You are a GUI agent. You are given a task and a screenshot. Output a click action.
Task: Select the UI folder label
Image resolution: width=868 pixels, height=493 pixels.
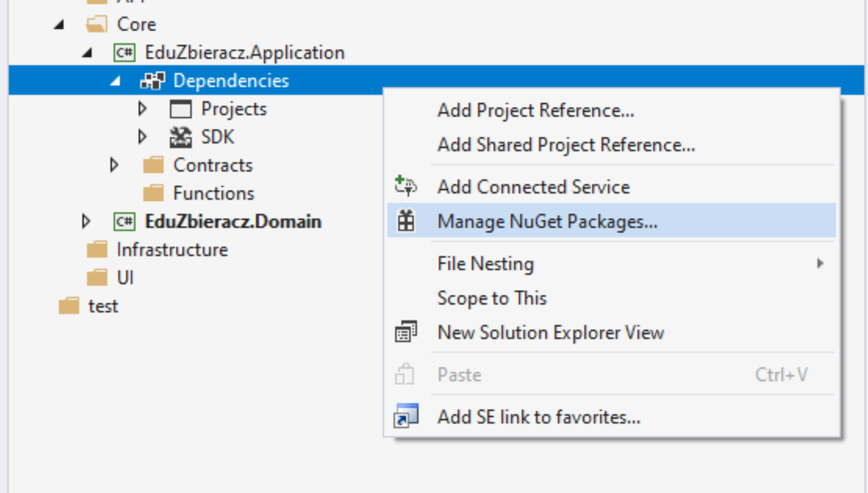(x=125, y=278)
